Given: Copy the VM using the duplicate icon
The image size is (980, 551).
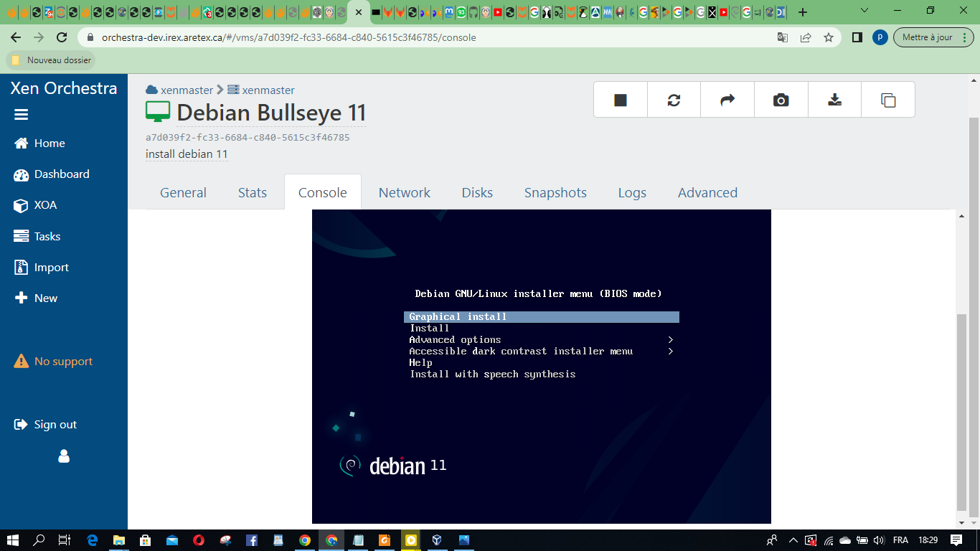Looking at the screenshot, I should pyautogui.click(x=888, y=100).
